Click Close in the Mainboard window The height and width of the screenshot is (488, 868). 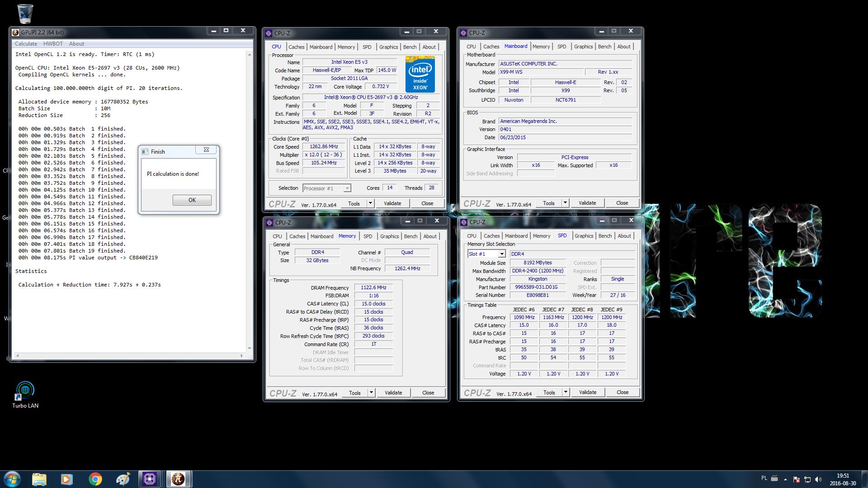(x=622, y=203)
